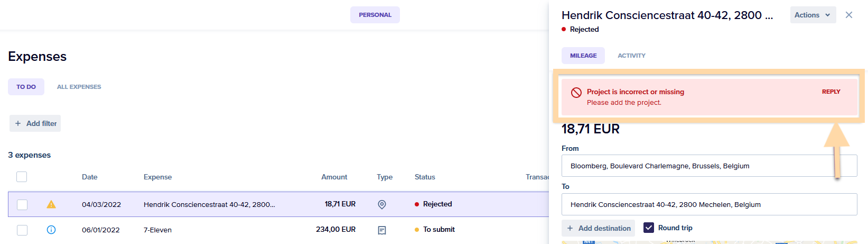This screenshot has height=244, width=868.
Task: Click the Personal button at top
Action: [375, 15]
